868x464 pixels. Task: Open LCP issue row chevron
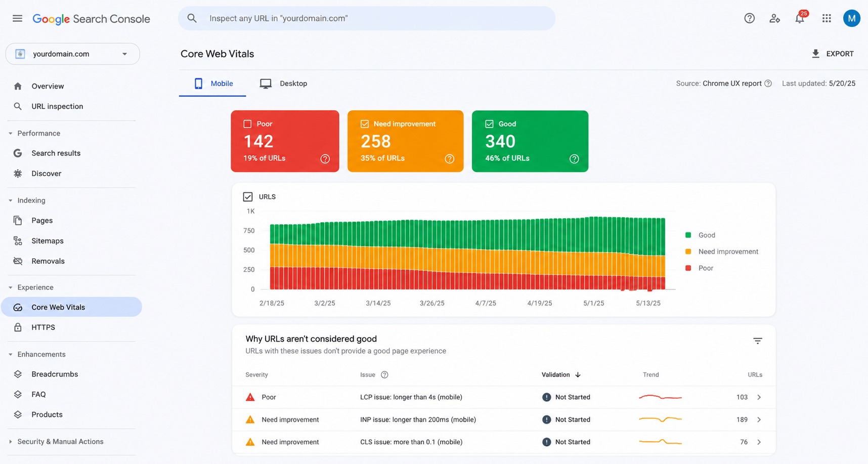tap(759, 397)
